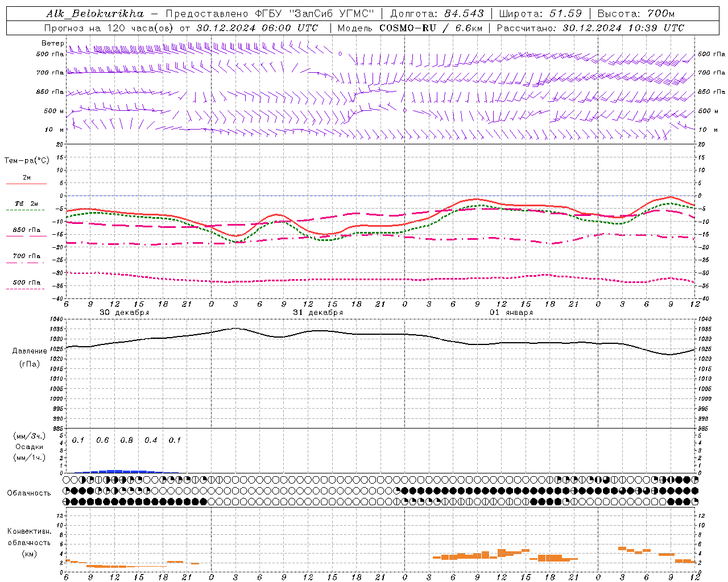Click the "Осадки" precipitation label
This screenshot has width=728, height=582.
29,447
